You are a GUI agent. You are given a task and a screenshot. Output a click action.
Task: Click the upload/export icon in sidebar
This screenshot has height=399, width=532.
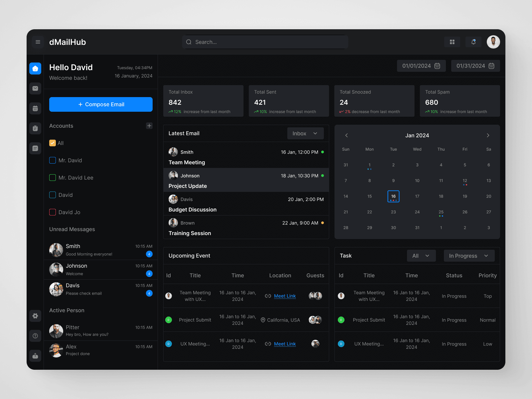[x=35, y=356]
